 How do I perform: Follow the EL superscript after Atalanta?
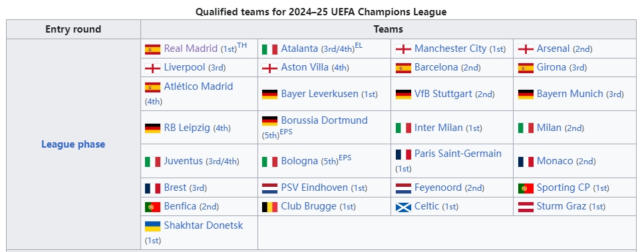pos(359,45)
